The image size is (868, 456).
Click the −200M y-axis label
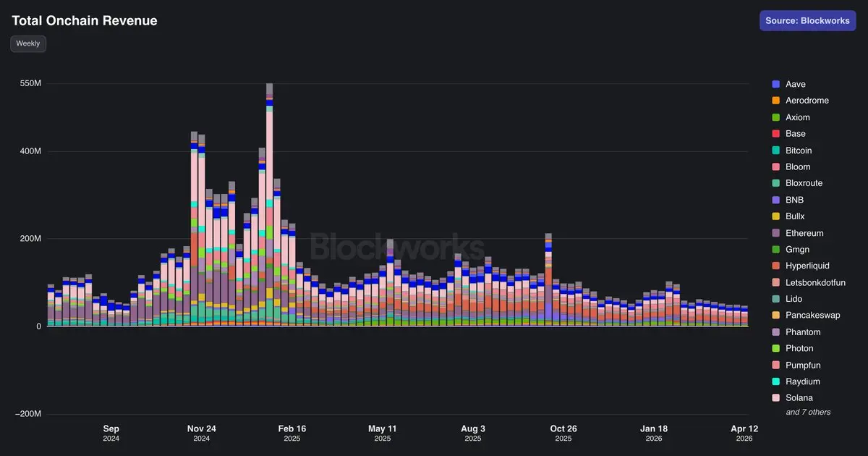coord(27,413)
